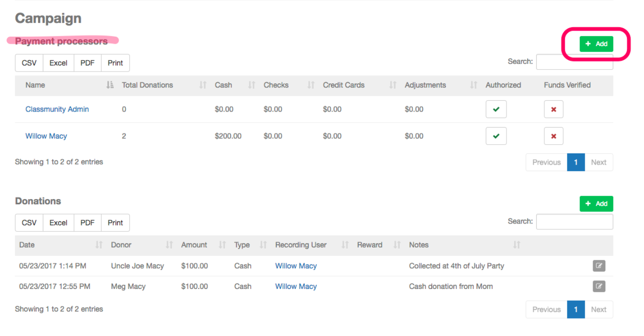Open the edit icon for Uncle Joe Macy's donation
The height and width of the screenshot is (336, 644).
click(x=599, y=266)
